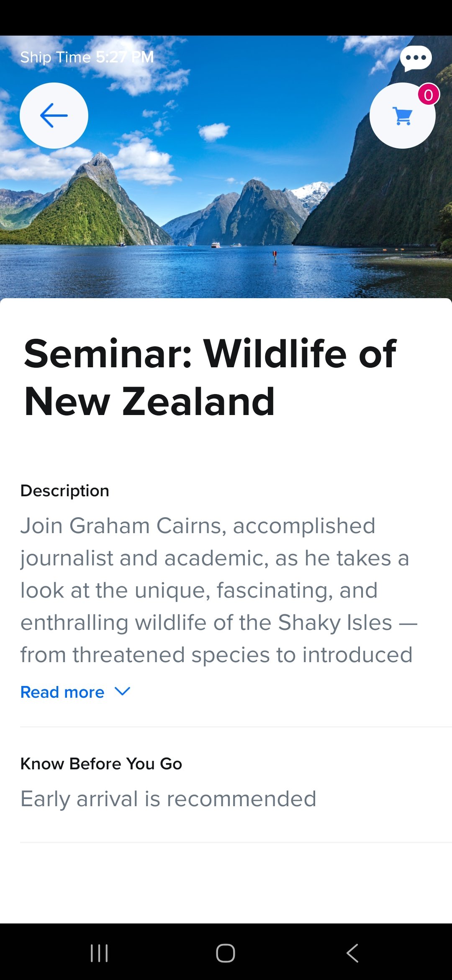
Task: Open the chat bubble icon
Action: coord(416,58)
